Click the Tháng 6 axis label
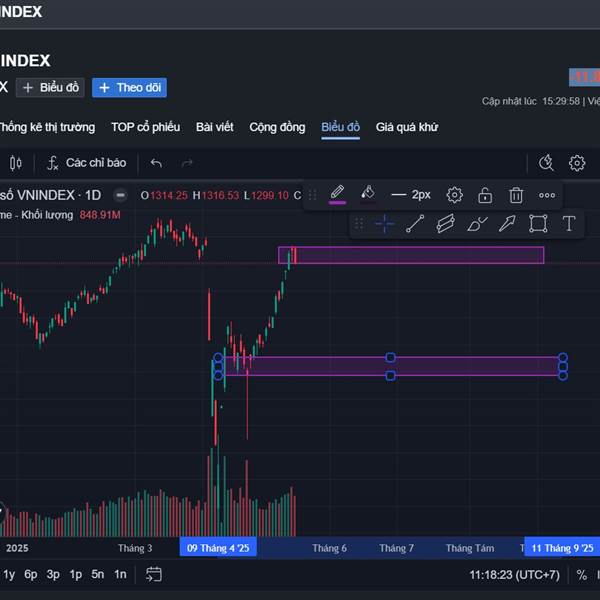Image resolution: width=600 pixels, height=600 pixels. coord(329,548)
